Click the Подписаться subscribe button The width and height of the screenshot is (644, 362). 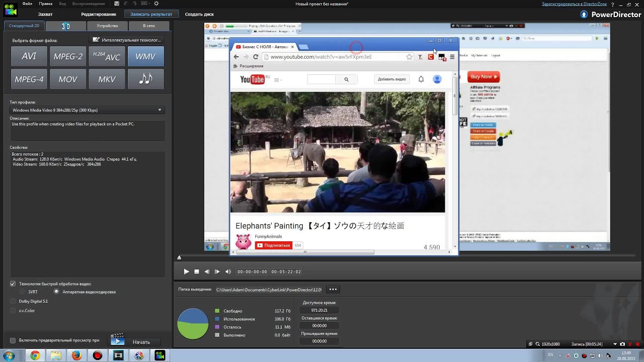(x=274, y=245)
